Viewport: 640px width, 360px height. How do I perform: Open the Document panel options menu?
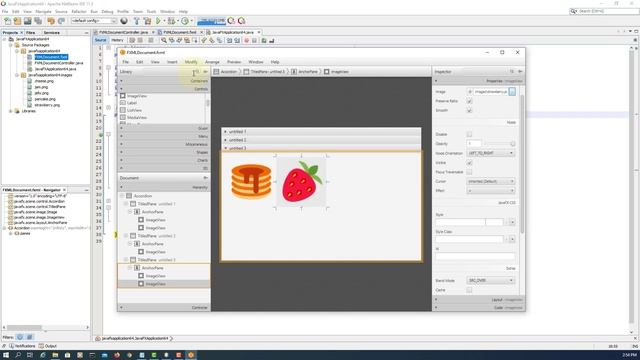pos(205,178)
